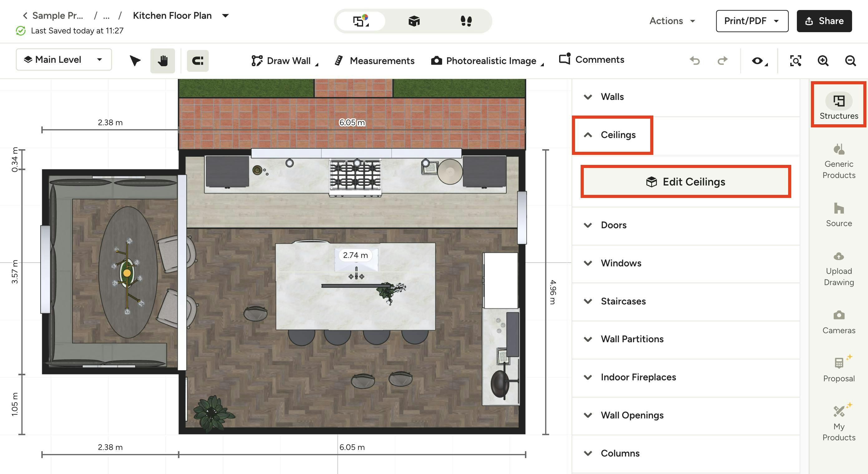Open the Generic Products panel
The image size is (868, 474).
pyautogui.click(x=839, y=161)
